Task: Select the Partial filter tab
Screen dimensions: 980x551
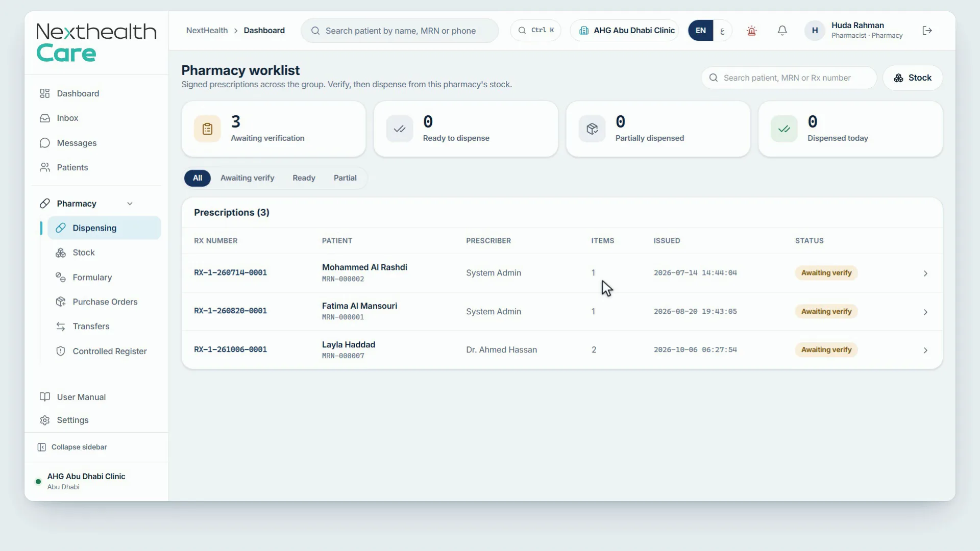Action: 345,178
